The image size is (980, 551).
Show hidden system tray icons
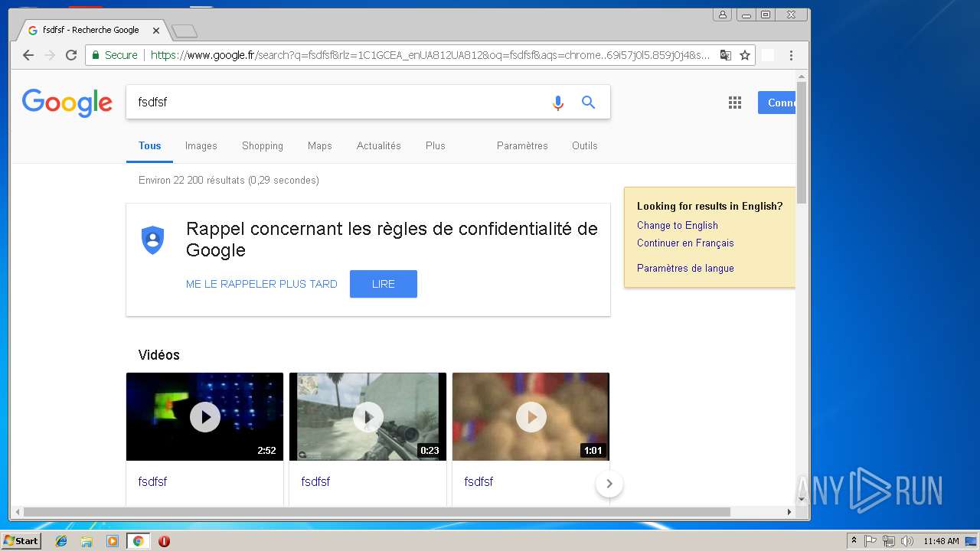854,541
